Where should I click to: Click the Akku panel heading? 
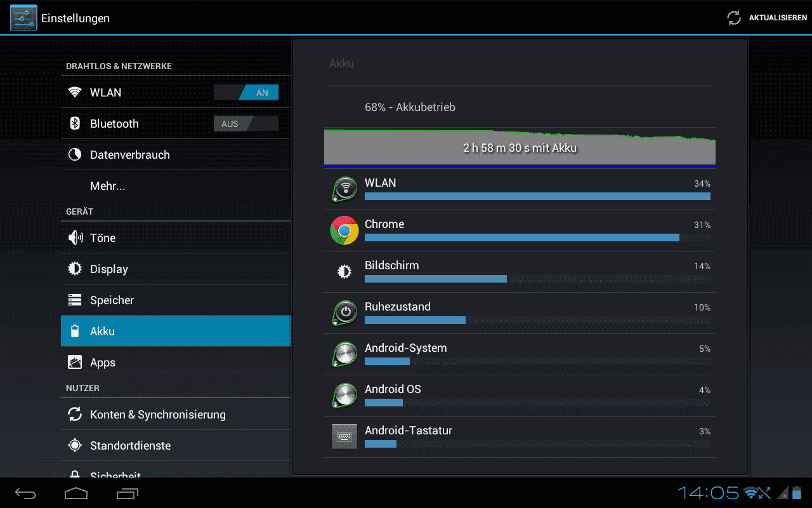click(x=341, y=63)
